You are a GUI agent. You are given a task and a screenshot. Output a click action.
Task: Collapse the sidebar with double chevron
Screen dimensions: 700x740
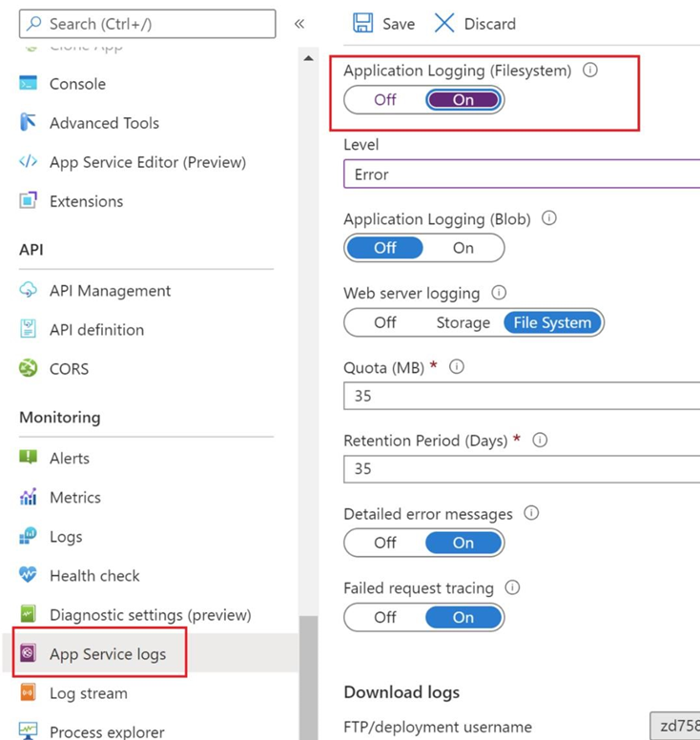(299, 24)
